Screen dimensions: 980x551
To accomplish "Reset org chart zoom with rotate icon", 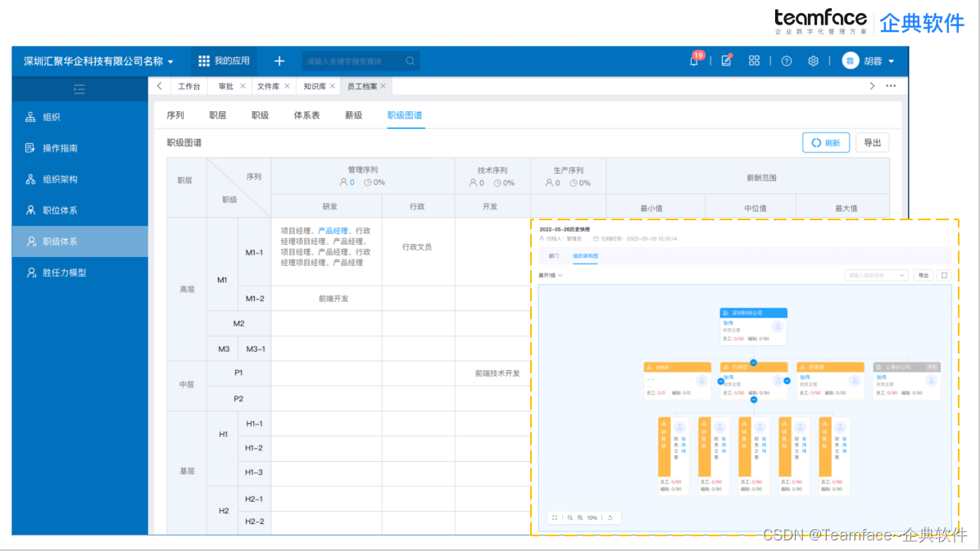I will tap(610, 518).
